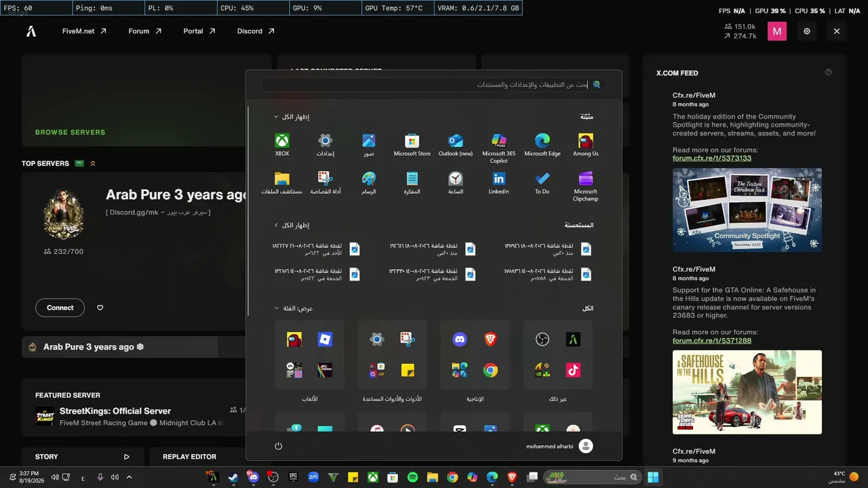Show all recommended items (المستحسنة)

coord(292,226)
